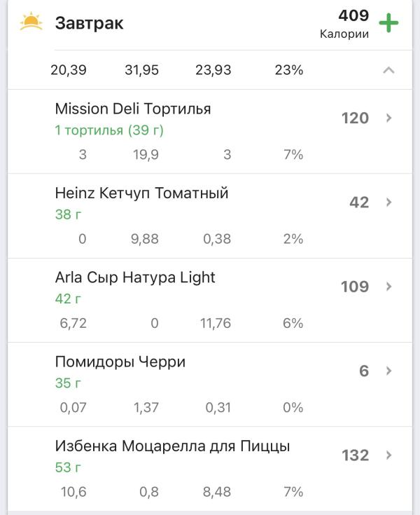420x515 pixels.
Task: Edit the 53 г mozzarella portion
Action: [68, 467]
